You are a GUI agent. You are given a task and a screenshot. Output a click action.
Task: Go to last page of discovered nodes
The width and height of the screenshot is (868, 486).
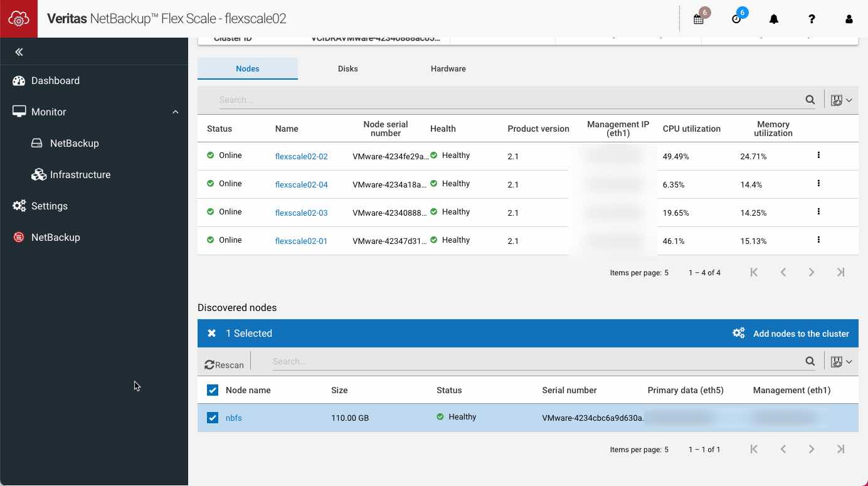tap(841, 449)
